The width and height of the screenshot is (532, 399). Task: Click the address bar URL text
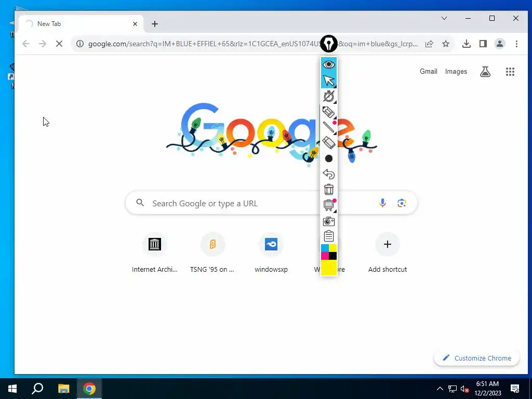coord(253,44)
